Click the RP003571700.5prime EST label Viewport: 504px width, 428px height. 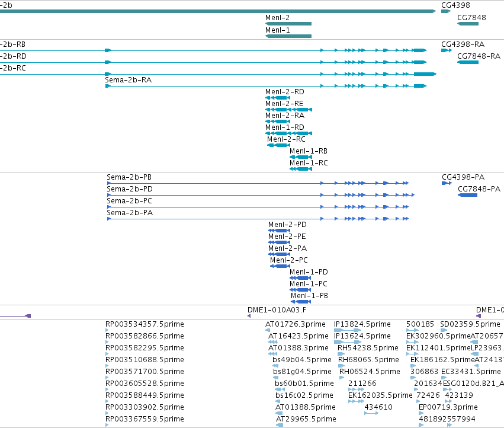pyautogui.click(x=145, y=372)
